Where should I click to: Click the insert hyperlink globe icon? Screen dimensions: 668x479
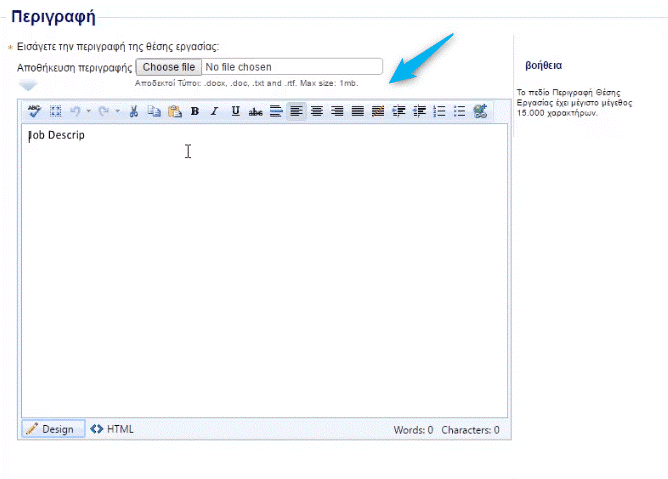click(480, 111)
